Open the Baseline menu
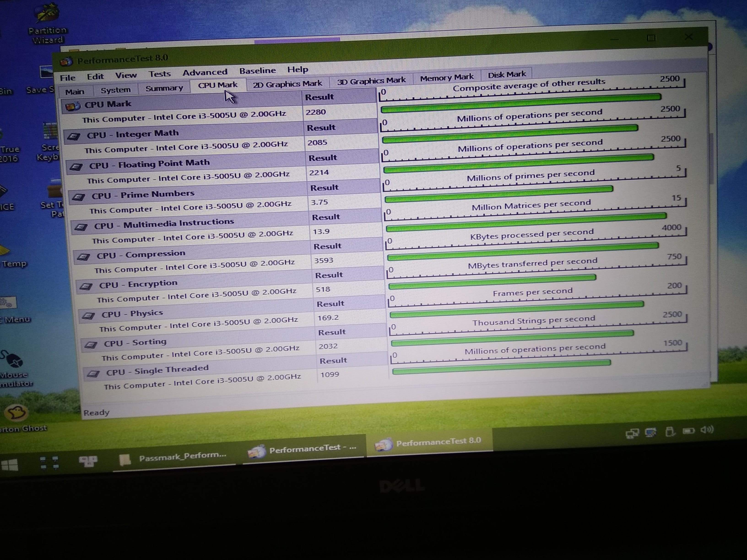 [257, 70]
